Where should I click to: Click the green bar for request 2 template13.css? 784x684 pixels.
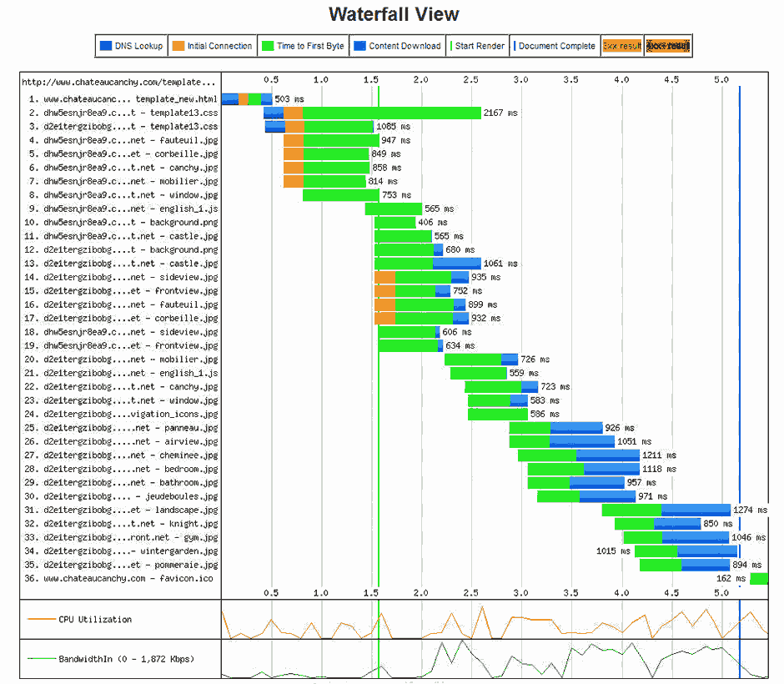[392, 113]
